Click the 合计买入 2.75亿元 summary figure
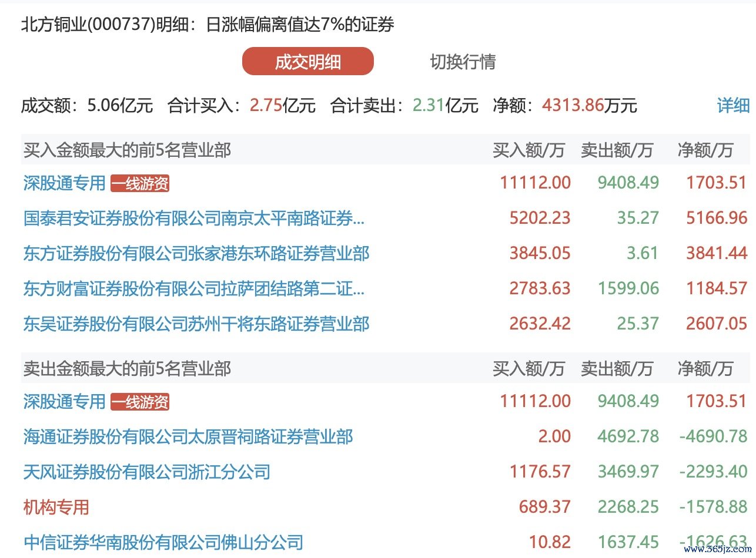Screen dimensions: 756x558 coord(283,106)
